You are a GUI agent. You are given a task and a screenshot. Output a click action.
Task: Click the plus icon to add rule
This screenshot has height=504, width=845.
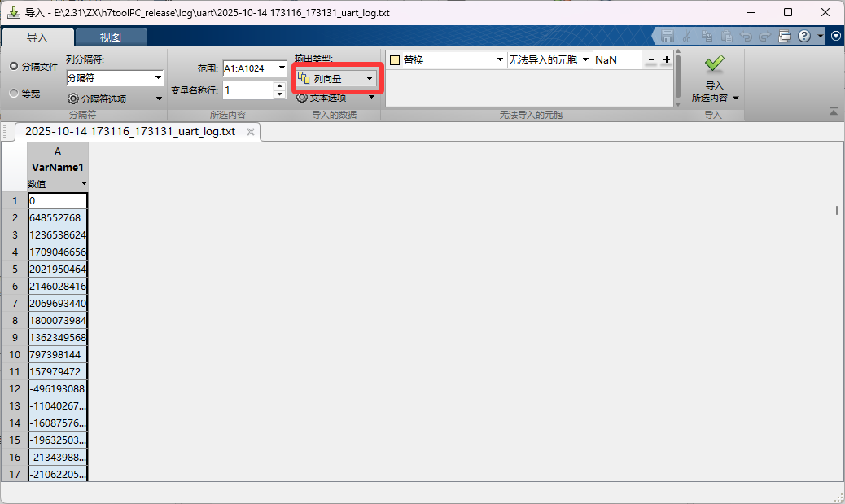pos(666,59)
